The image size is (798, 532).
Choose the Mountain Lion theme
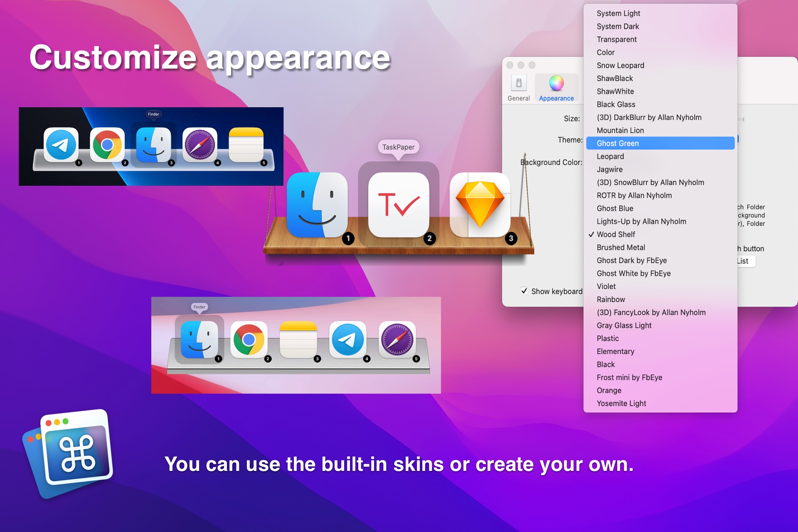[x=660, y=131]
